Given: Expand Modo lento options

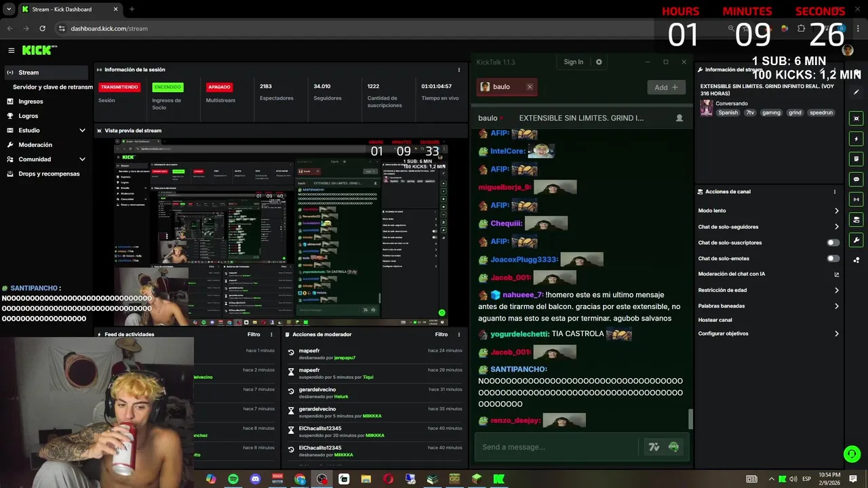Looking at the screenshot, I should click(836, 211).
